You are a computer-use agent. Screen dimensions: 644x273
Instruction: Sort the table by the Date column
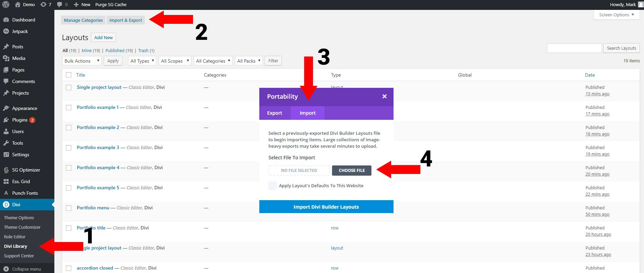[590, 75]
